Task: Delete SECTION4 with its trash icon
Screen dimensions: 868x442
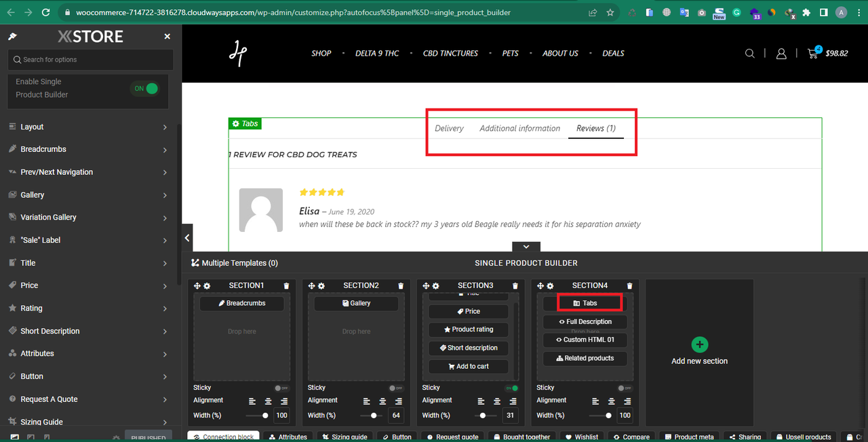Action: point(630,286)
